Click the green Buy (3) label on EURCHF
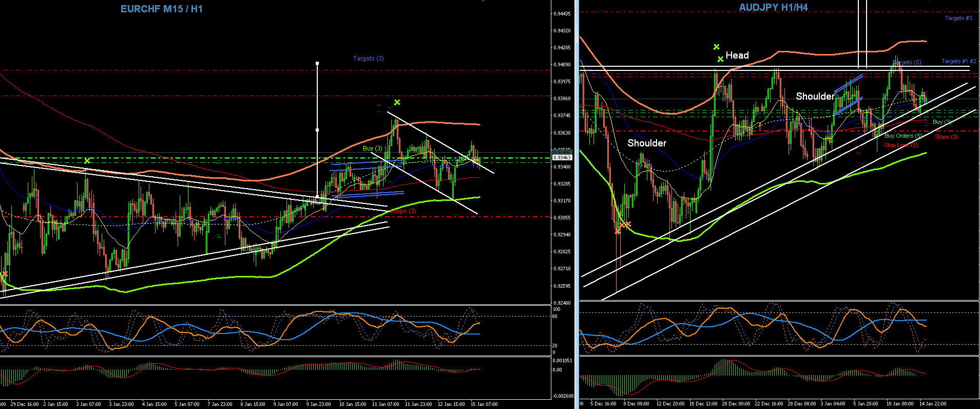This screenshot has width=980, height=409. [x=372, y=148]
